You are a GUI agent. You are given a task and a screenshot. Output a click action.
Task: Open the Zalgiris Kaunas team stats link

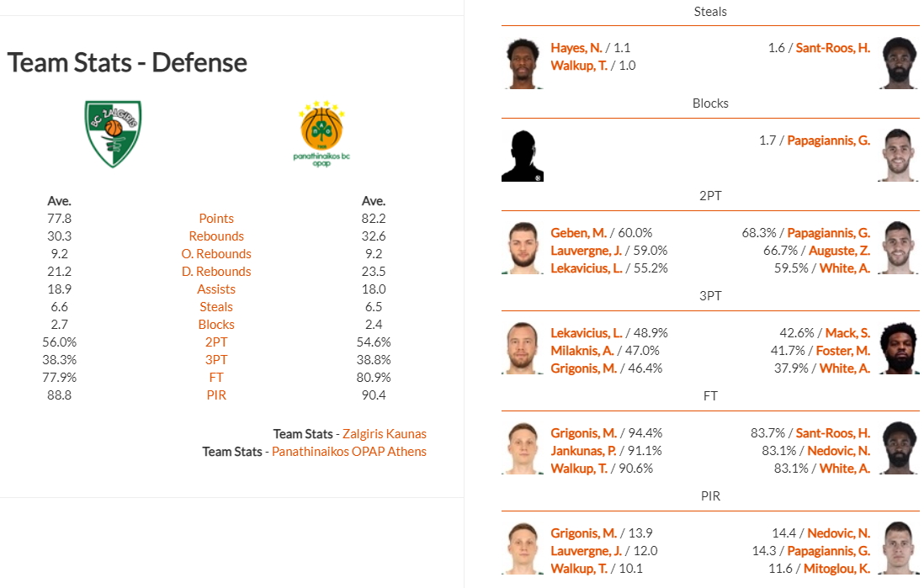click(x=385, y=434)
